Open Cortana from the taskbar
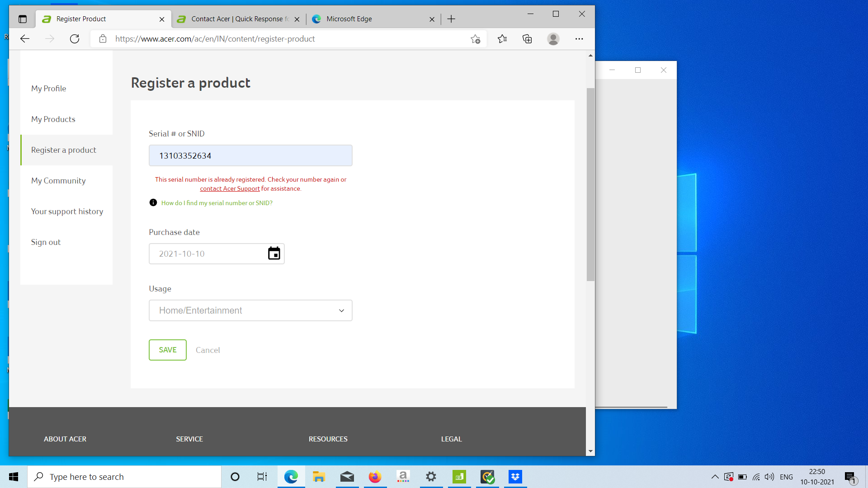 pos(235,477)
